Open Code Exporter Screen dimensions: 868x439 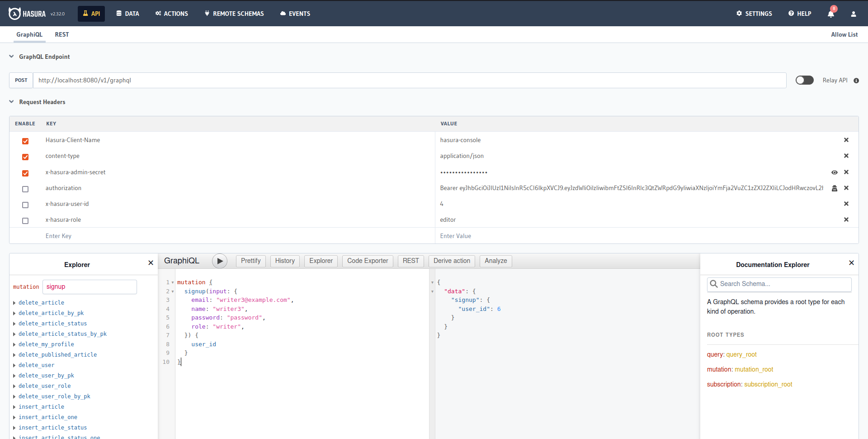(368, 261)
